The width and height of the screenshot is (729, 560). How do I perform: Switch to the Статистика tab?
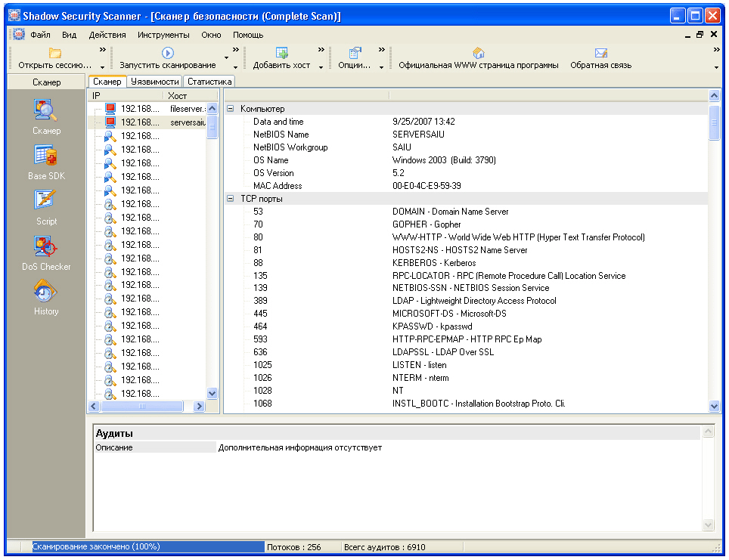[209, 82]
